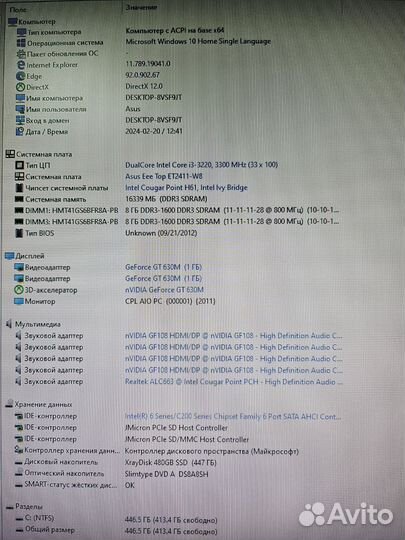Click the Общий размер row icon
This screenshot has width=405, height=540.
tap(20, 530)
